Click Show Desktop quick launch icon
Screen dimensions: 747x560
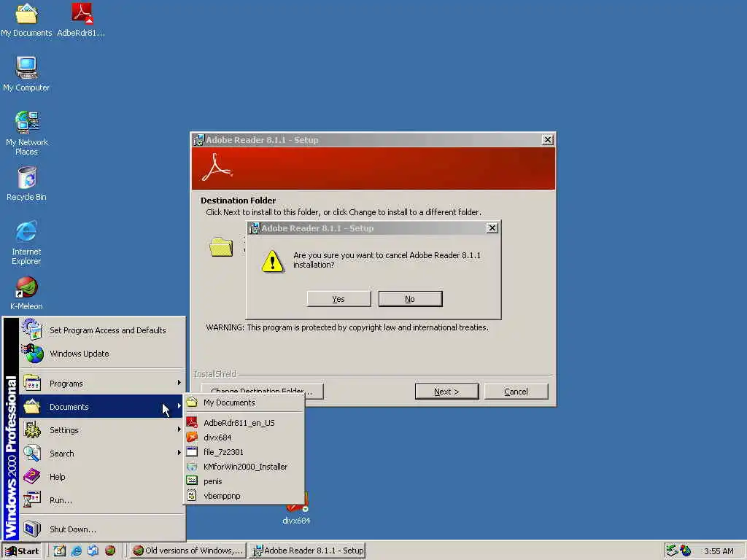60,551
